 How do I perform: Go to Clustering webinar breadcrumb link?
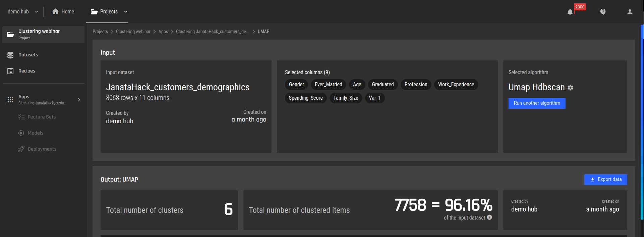pyautogui.click(x=133, y=32)
